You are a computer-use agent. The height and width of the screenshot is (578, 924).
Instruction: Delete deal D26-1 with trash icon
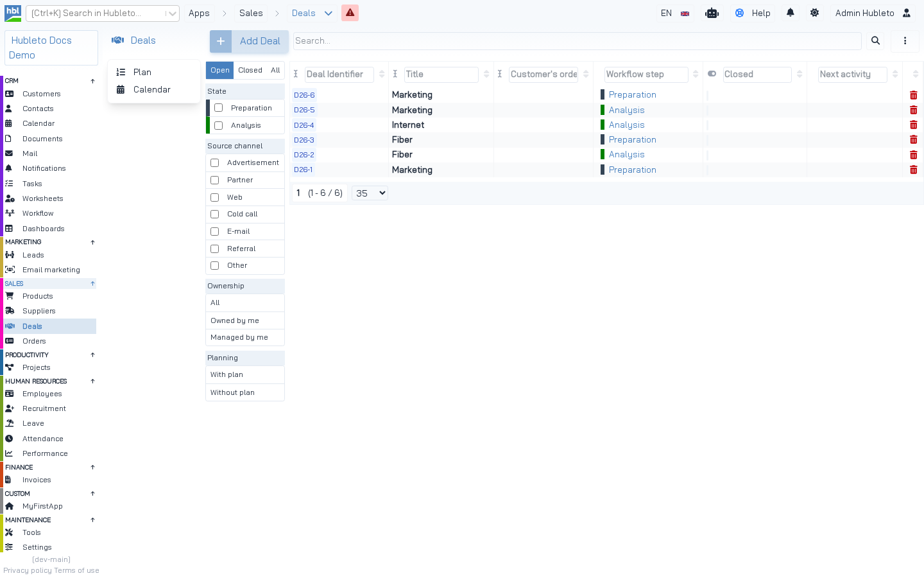(914, 170)
